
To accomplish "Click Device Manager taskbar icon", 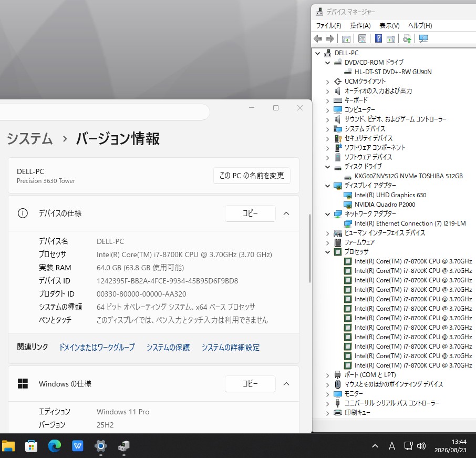I will [x=124, y=446].
